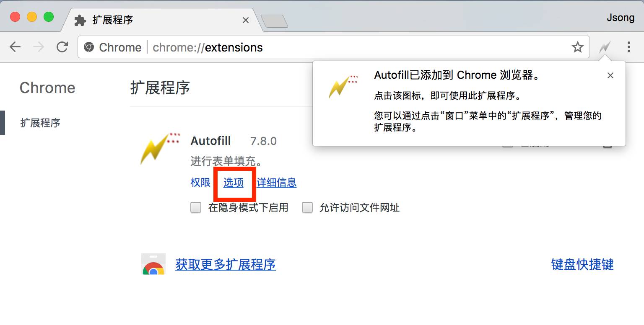The width and height of the screenshot is (644, 325).
Task: Toggle the partially hidden enabled checkbox
Action: [508, 144]
